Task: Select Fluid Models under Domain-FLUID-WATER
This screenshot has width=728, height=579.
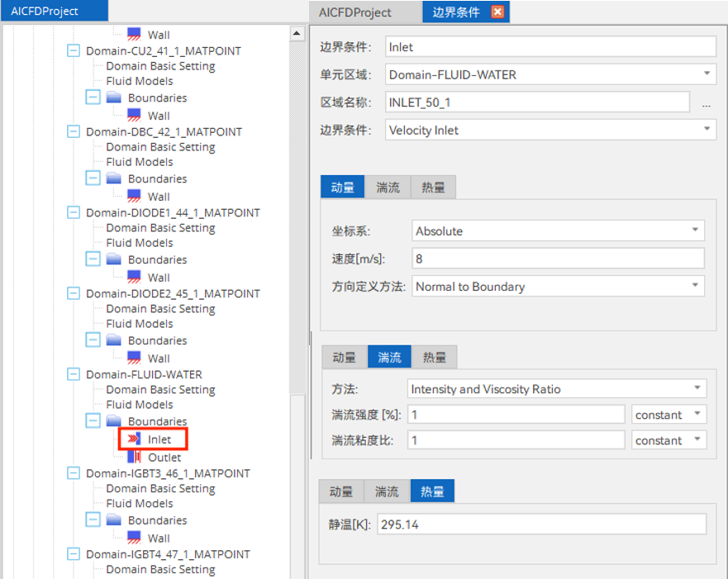Action: click(140, 404)
